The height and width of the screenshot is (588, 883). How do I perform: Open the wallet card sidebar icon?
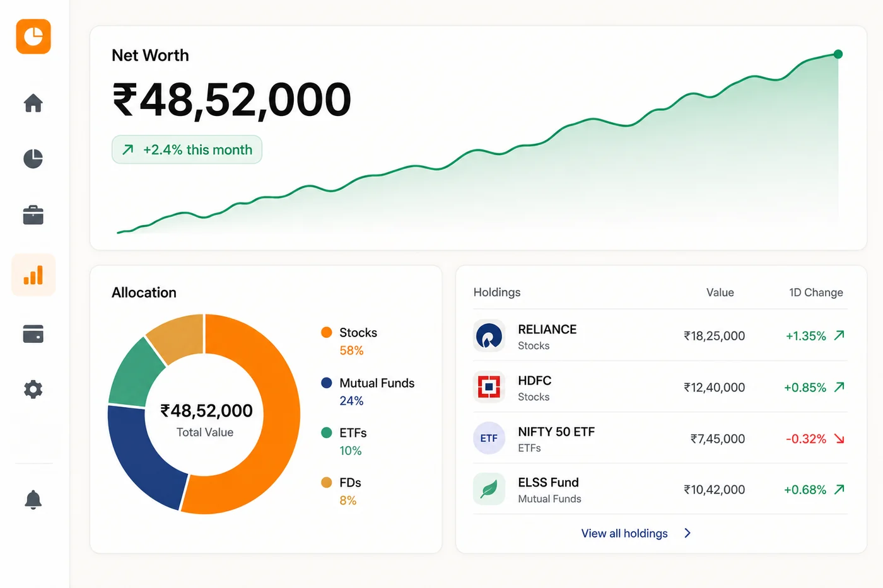(33, 333)
